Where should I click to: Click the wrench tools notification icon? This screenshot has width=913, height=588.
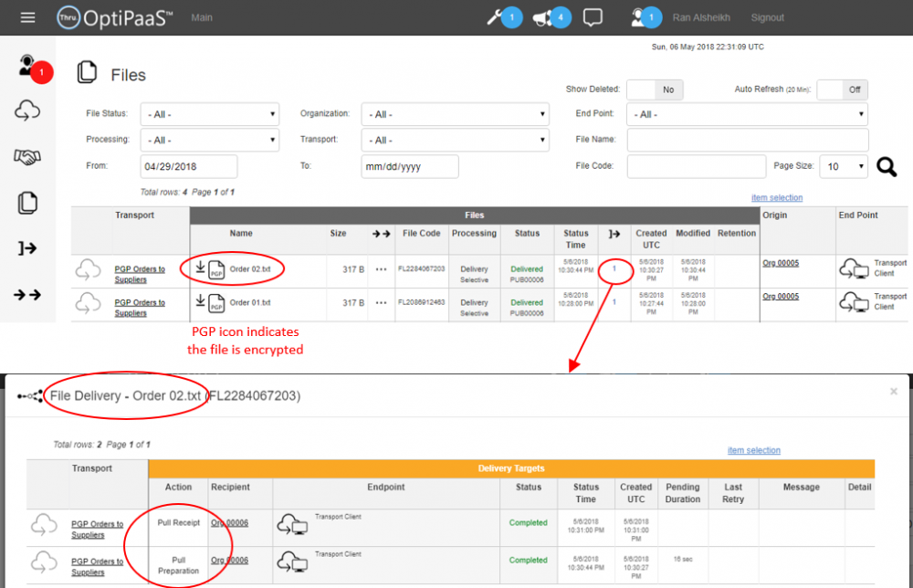pos(496,17)
